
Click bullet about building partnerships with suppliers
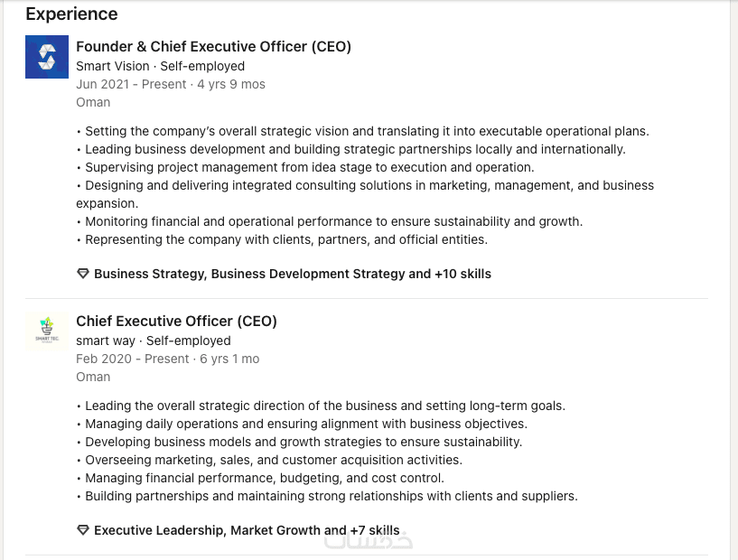331,496
